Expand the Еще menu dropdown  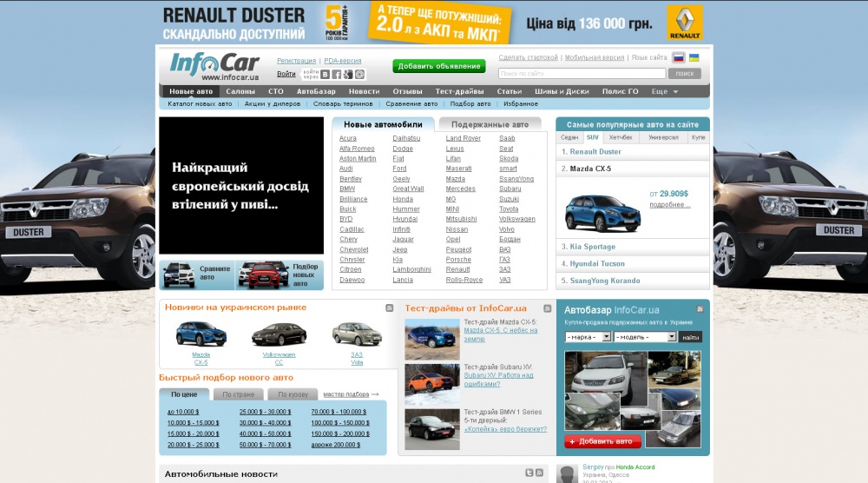pyautogui.click(x=664, y=91)
